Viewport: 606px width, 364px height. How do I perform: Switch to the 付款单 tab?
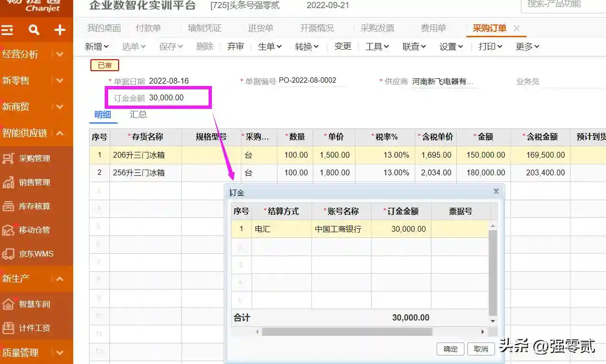[x=148, y=28]
